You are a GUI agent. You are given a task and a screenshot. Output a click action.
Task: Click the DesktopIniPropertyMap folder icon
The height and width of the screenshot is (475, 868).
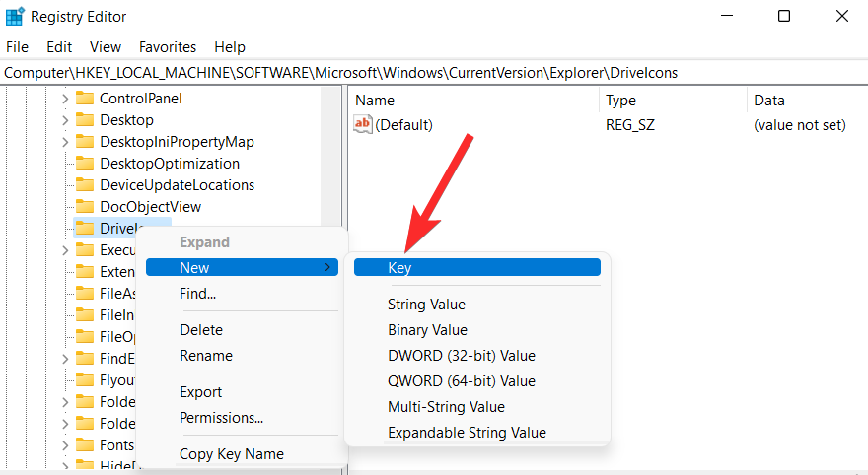[84, 142]
